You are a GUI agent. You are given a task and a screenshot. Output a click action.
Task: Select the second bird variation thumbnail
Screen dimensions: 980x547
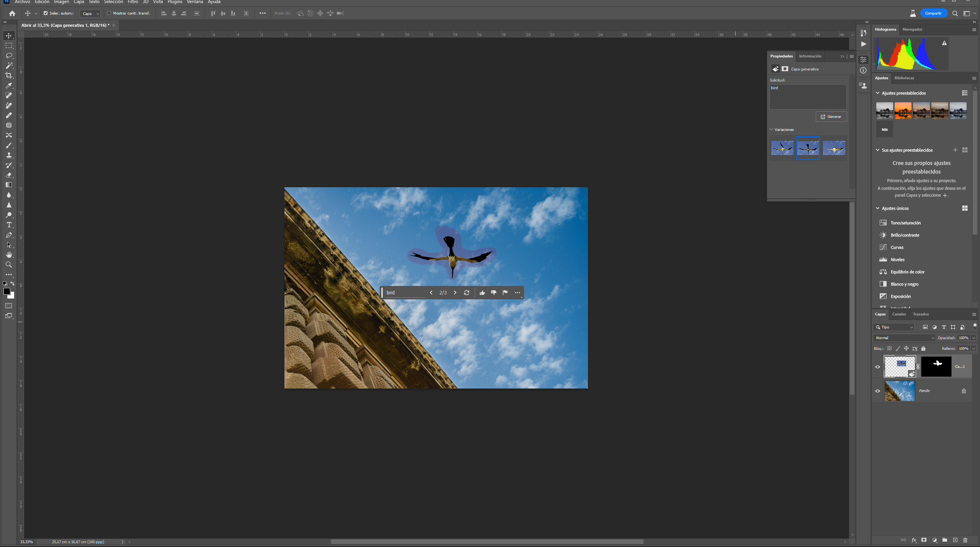(808, 148)
